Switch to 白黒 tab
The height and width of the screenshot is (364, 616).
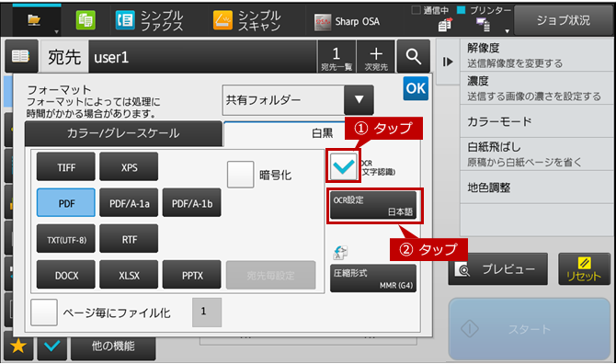click(322, 133)
